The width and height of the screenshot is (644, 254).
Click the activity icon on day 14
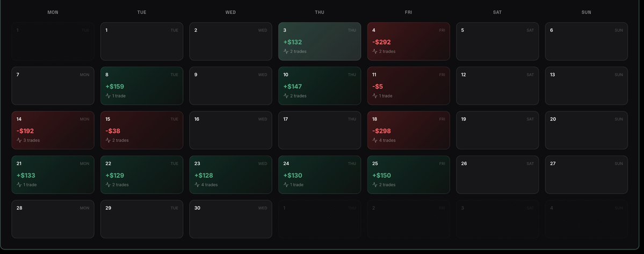(x=19, y=140)
